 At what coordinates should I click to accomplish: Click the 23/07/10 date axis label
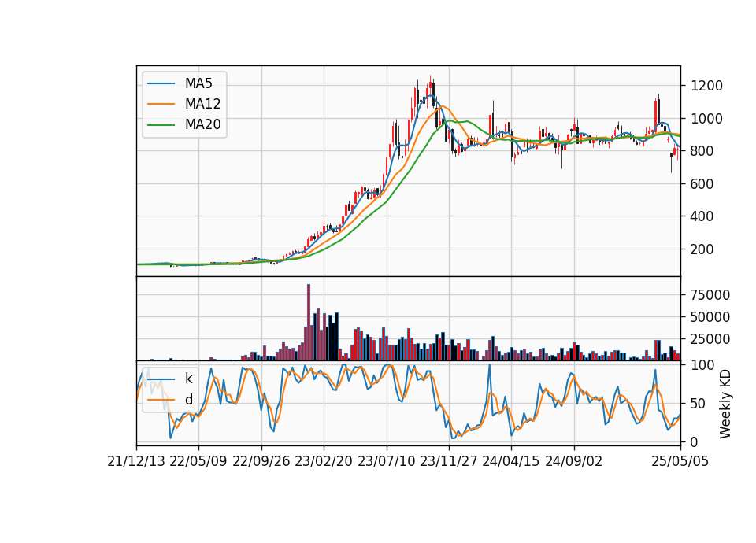pyautogui.click(x=386, y=461)
